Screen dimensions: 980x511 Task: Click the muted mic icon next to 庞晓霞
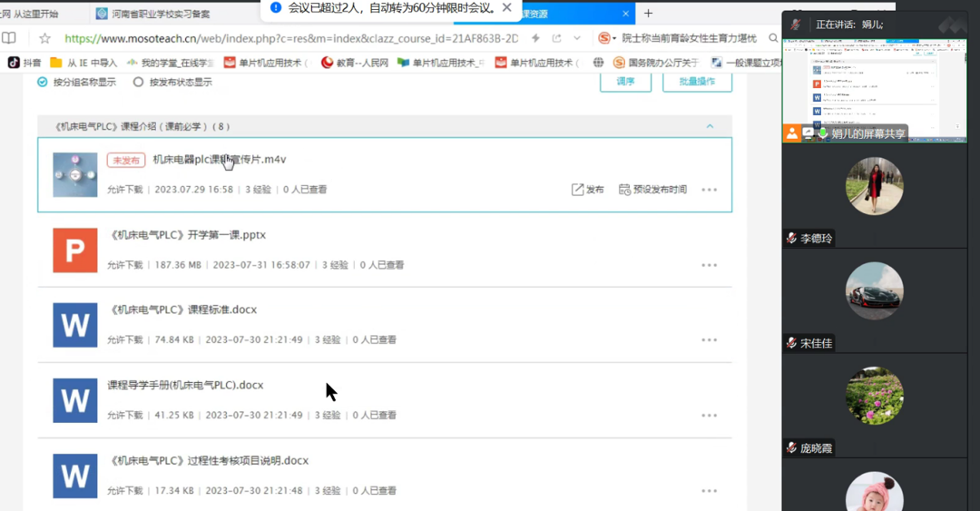[x=791, y=448]
